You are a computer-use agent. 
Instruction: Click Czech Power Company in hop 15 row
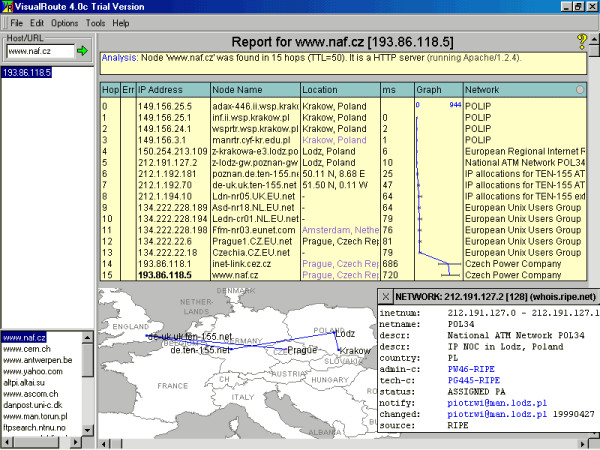(x=513, y=275)
